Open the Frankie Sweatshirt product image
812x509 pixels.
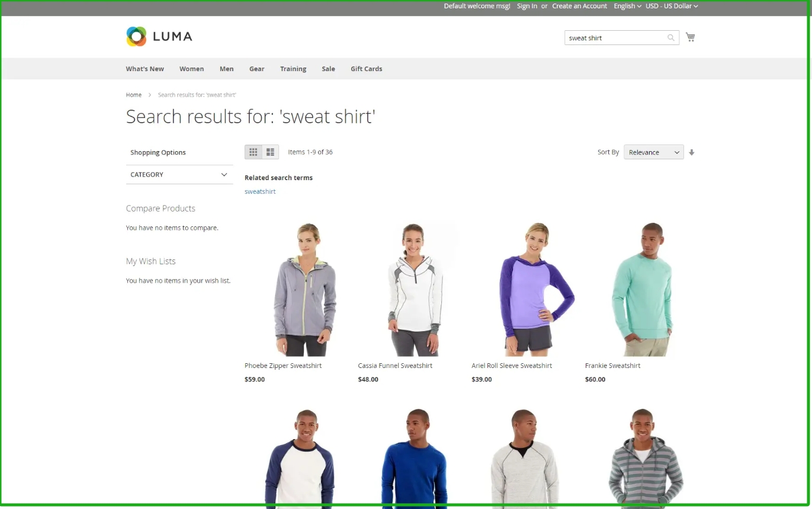pyautogui.click(x=642, y=289)
